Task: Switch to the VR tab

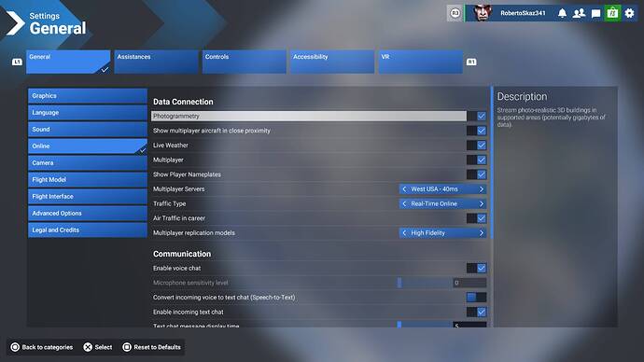Action: (x=421, y=62)
